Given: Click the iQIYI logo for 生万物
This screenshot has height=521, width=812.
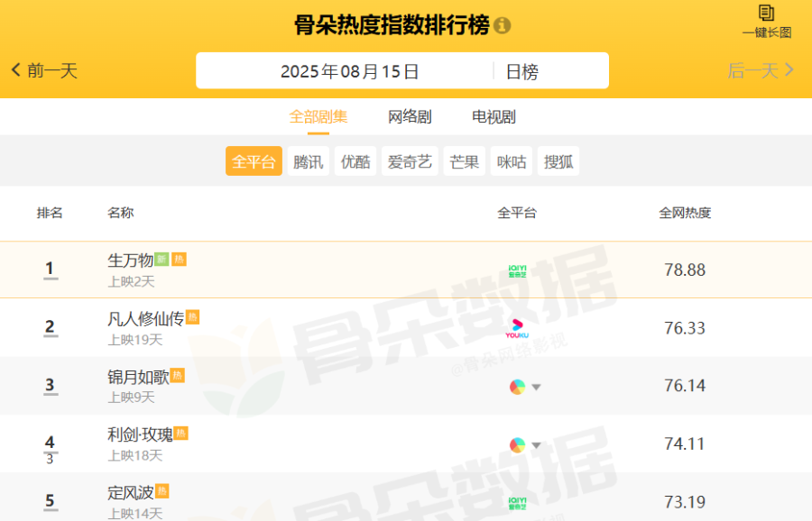Looking at the screenshot, I should tap(517, 271).
